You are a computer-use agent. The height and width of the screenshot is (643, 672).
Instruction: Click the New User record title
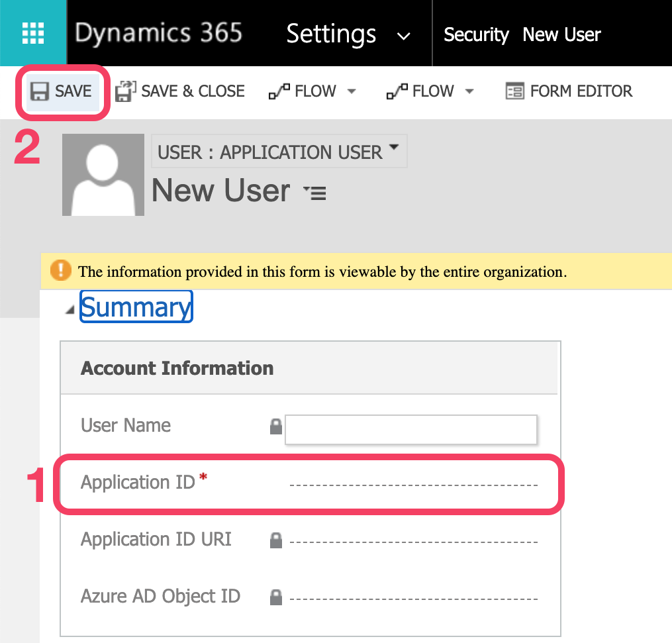pos(221,190)
